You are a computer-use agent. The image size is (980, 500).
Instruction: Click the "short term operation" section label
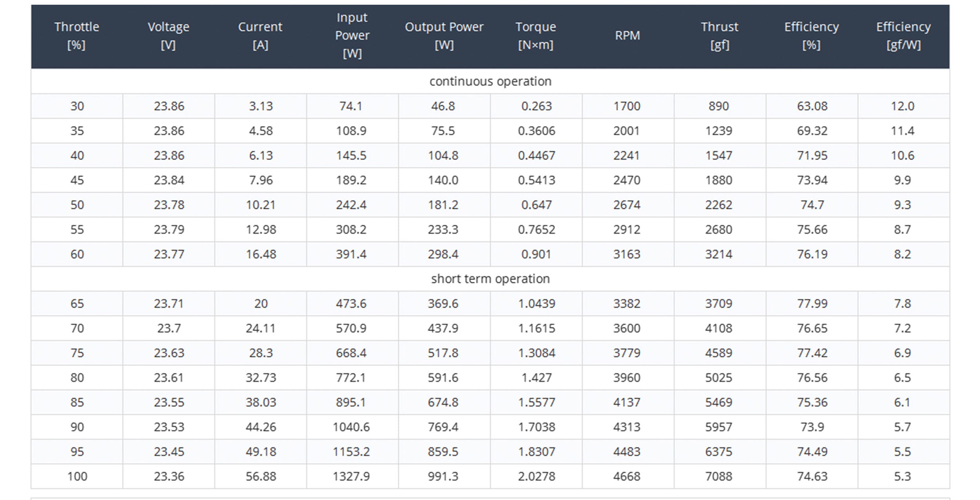[490, 279]
